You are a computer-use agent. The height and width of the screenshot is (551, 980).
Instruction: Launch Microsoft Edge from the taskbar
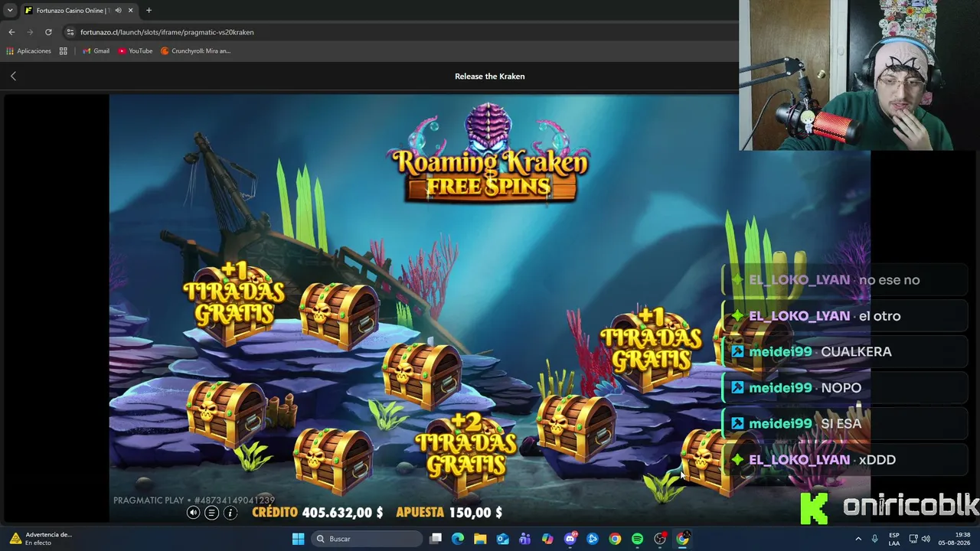[458, 539]
